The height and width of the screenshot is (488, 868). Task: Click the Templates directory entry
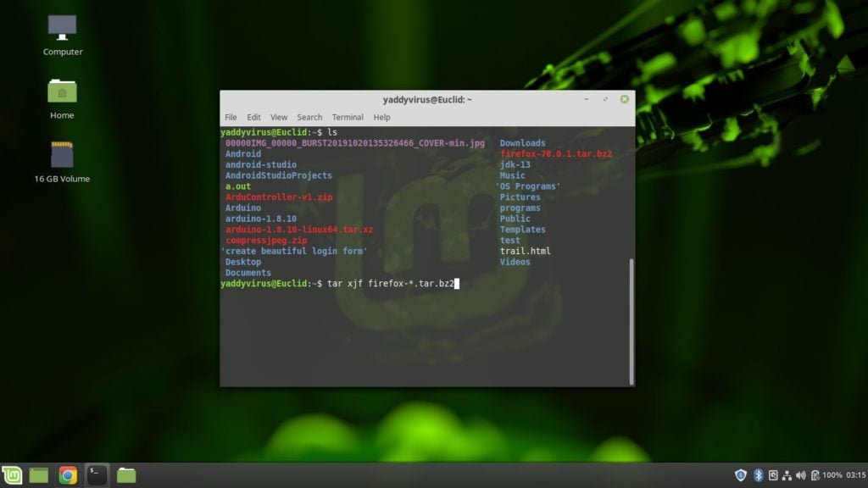[x=522, y=230]
